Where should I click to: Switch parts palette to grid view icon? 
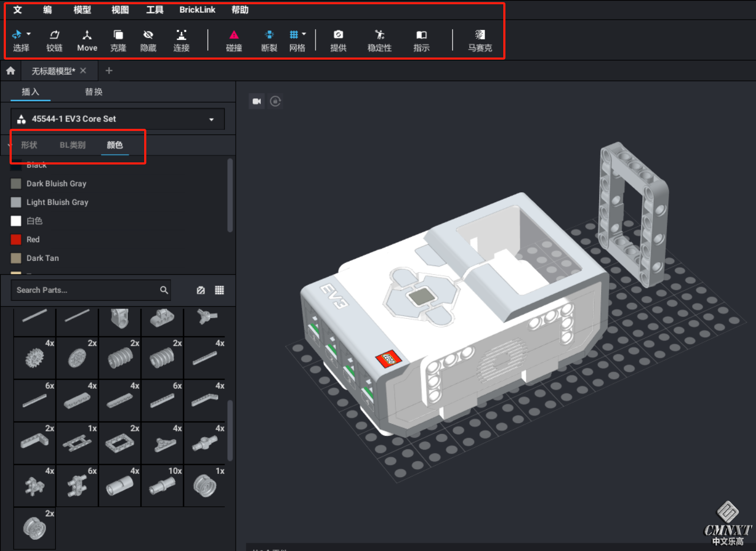(x=219, y=290)
